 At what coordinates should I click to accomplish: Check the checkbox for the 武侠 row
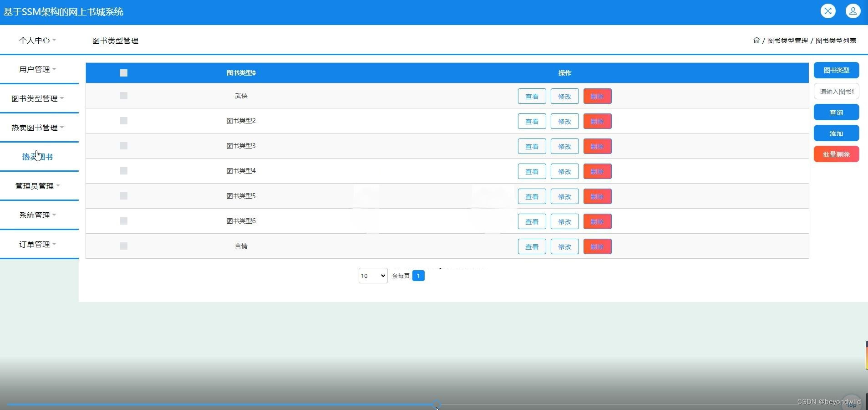click(x=123, y=96)
